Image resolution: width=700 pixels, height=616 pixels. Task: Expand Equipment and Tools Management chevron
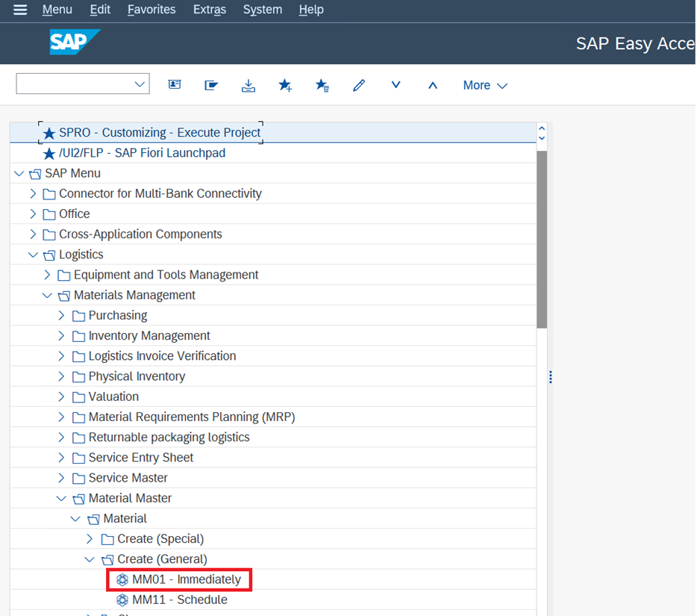coord(47,275)
